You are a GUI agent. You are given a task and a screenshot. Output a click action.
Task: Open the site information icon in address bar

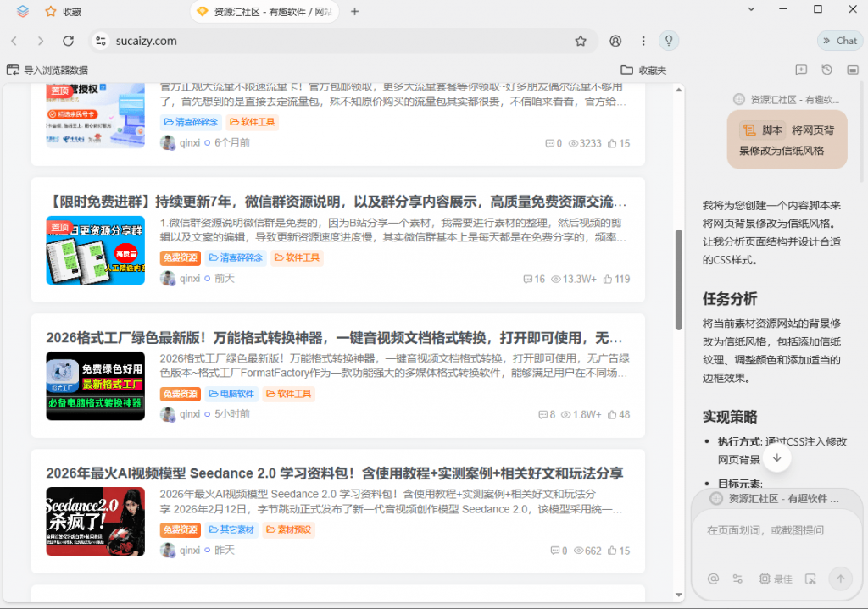pos(101,41)
